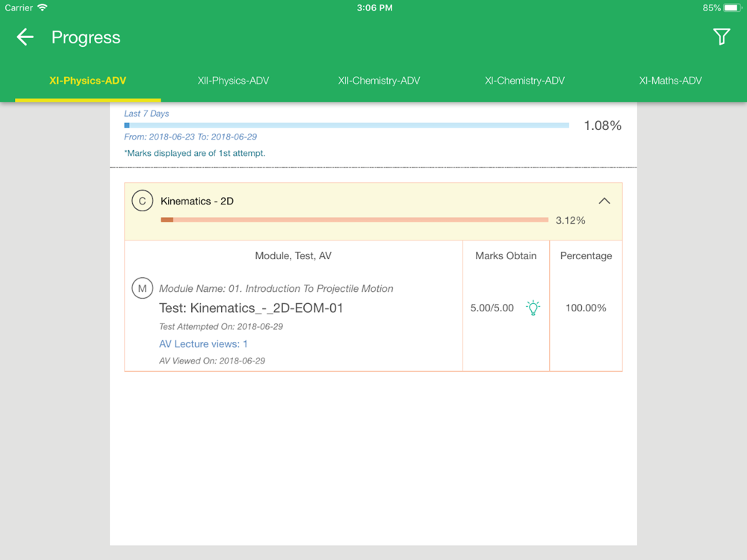Tap the 100.00% percentage cell
The width and height of the screenshot is (747, 560).
point(586,308)
